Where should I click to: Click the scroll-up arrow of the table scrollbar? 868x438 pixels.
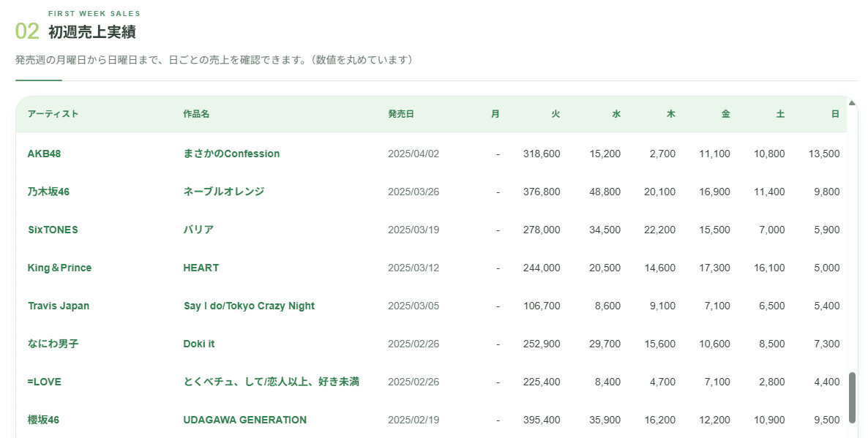tap(852, 103)
